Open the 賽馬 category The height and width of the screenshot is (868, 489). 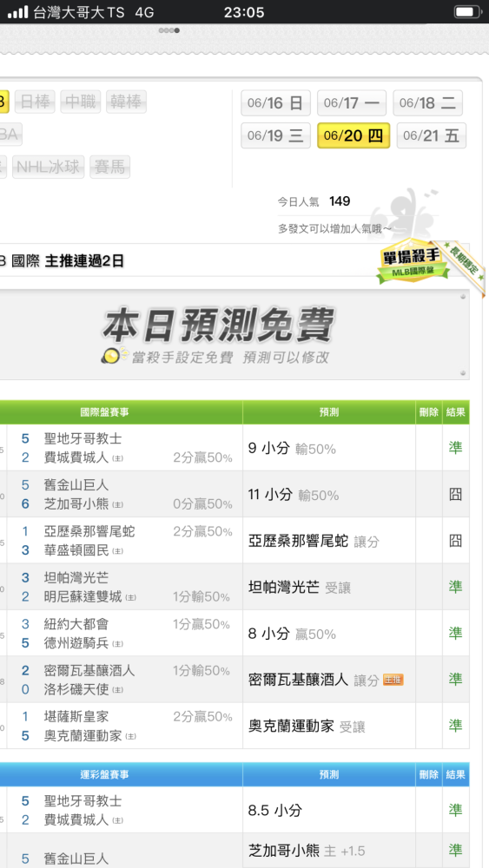click(x=109, y=167)
